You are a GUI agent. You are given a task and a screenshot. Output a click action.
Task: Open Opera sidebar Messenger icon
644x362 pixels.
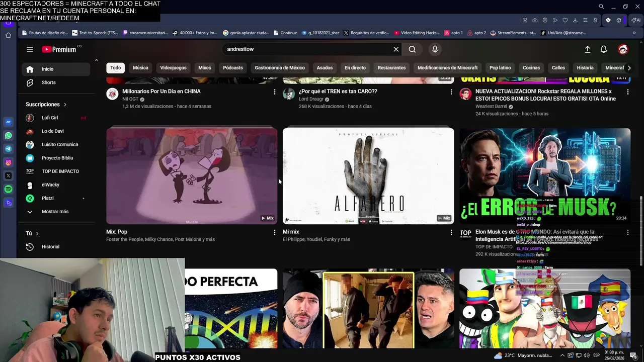tap(9, 122)
